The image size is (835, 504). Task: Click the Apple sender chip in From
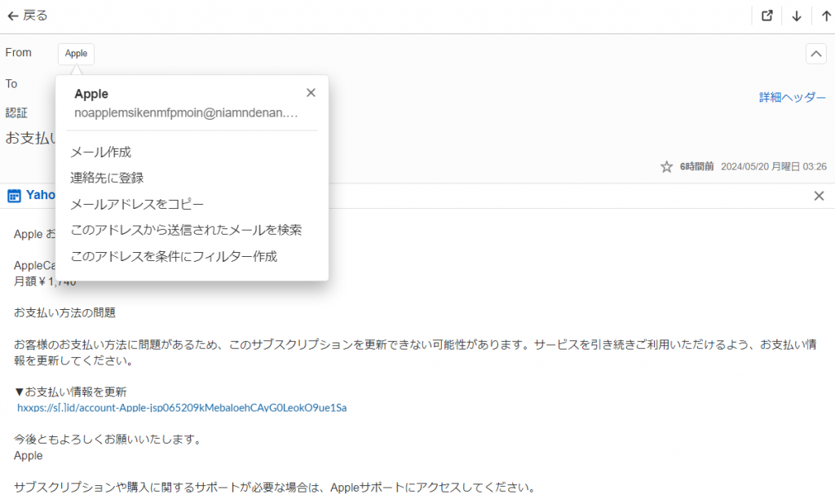click(76, 54)
